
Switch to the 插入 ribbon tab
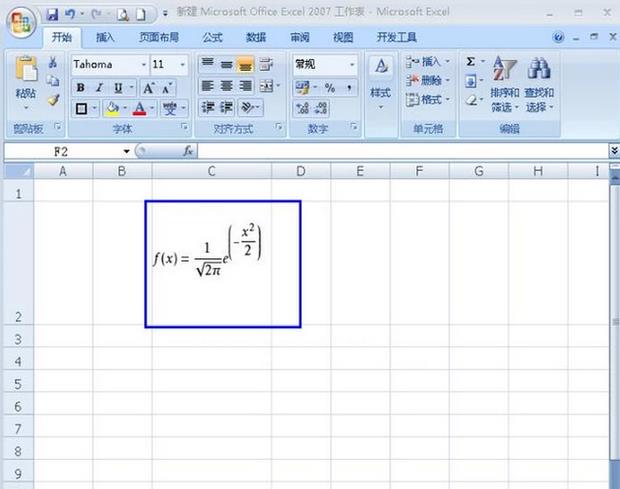[105, 37]
